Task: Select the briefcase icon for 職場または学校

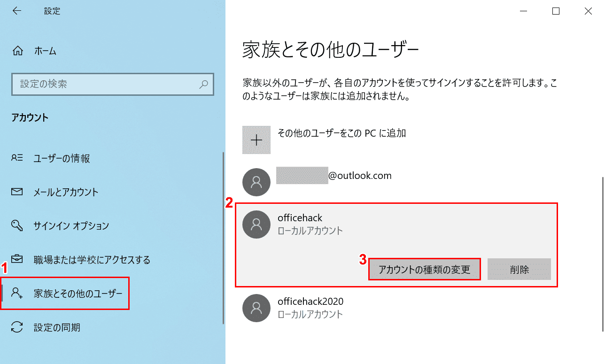Action: [x=17, y=259]
